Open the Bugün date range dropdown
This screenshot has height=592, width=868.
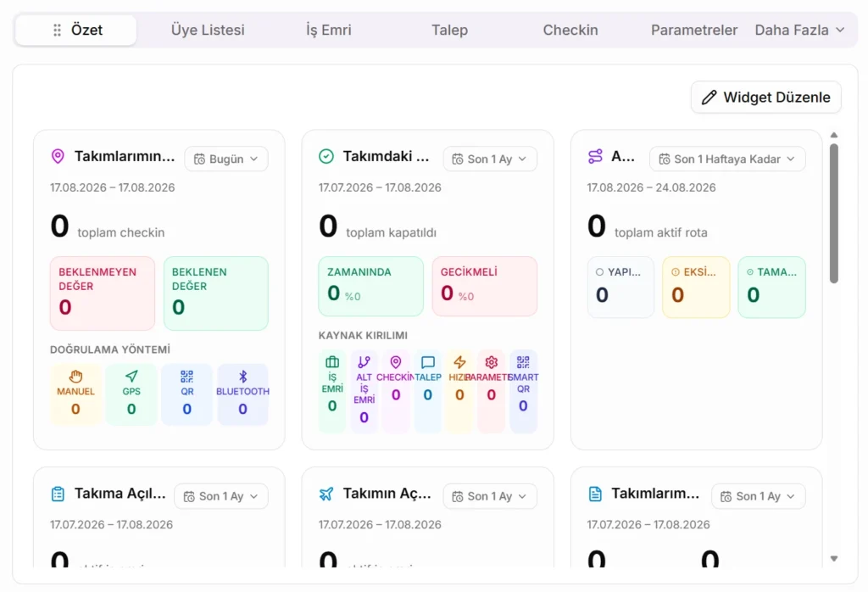(225, 159)
